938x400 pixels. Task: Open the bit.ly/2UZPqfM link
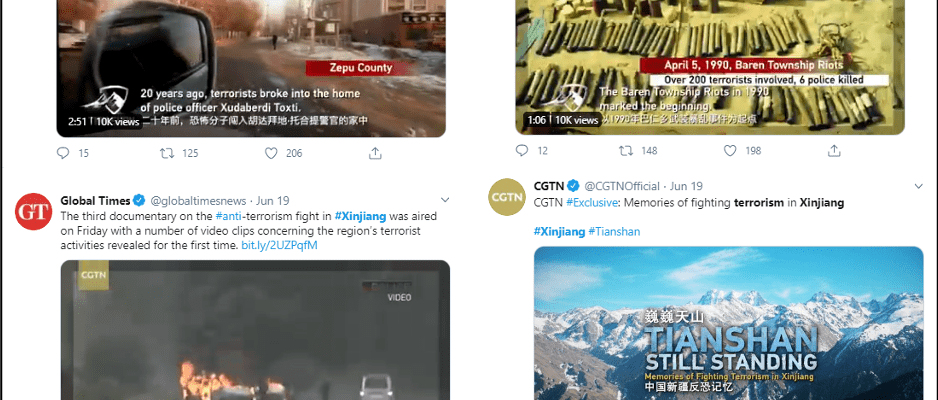pyautogui.click(x=279, y=246)
